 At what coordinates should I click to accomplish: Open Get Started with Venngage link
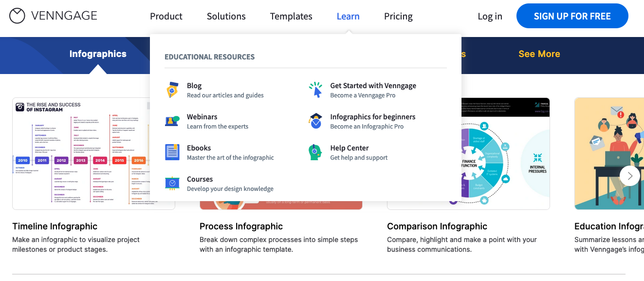pyautogui.click(x=373, y=85)
